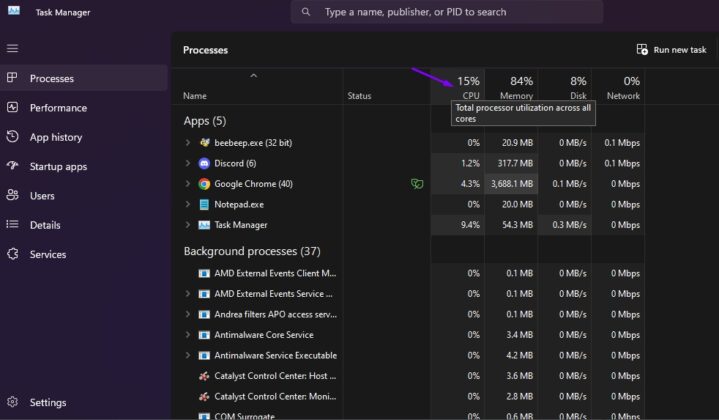
Task: Select the COM Surrogate process row
Action: (x=408, y=415)
